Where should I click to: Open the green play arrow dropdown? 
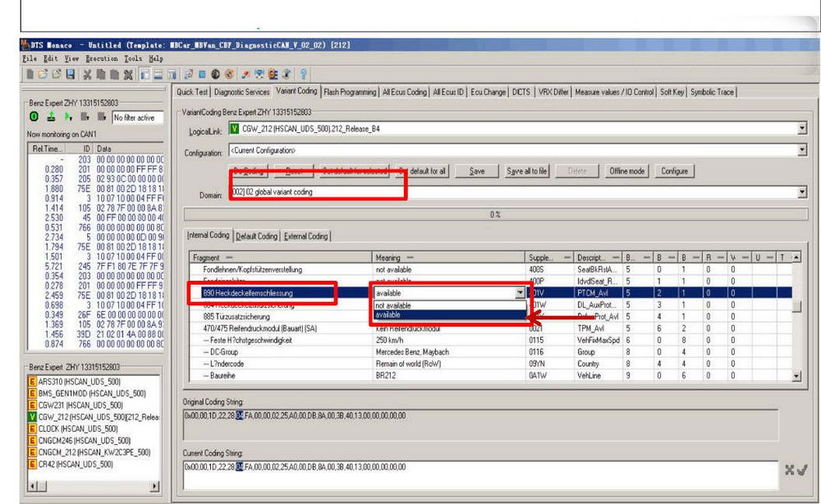pos(69,117)
